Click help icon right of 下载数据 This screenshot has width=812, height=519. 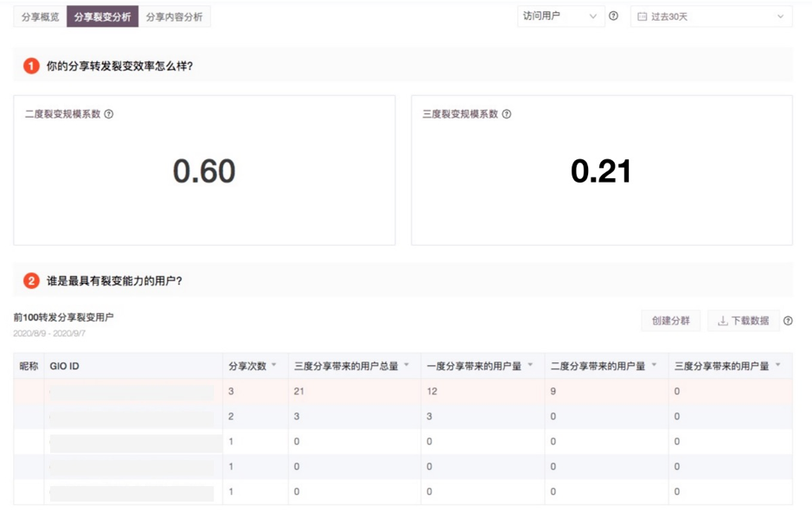788,321
